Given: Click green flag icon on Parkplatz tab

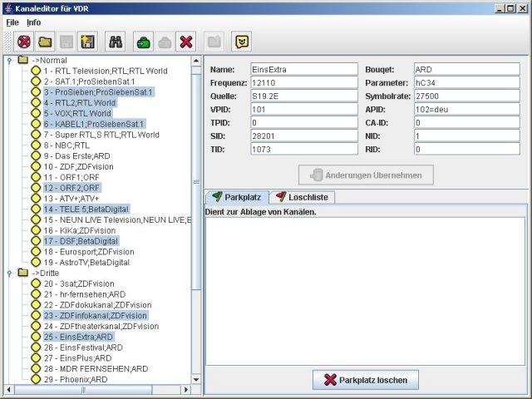Looking at the screenshot, I should [217, 196].
